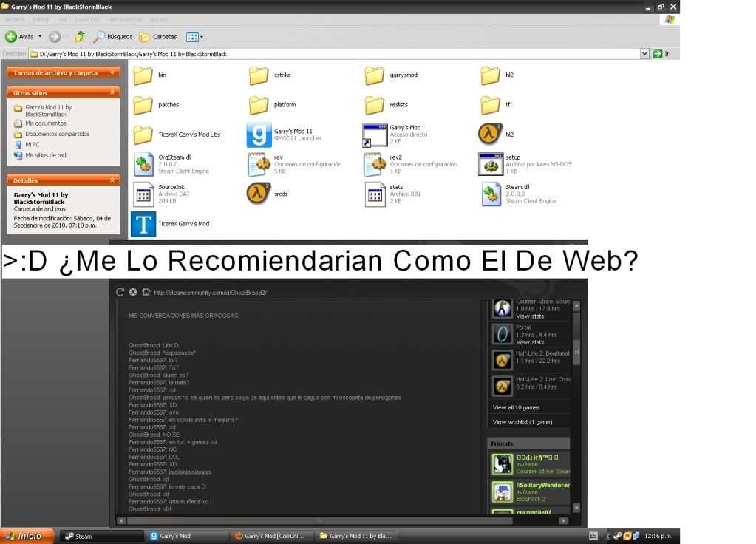Open the Ayuda menu
Viewport: 756px width, 544px height.
click(159, 20)
